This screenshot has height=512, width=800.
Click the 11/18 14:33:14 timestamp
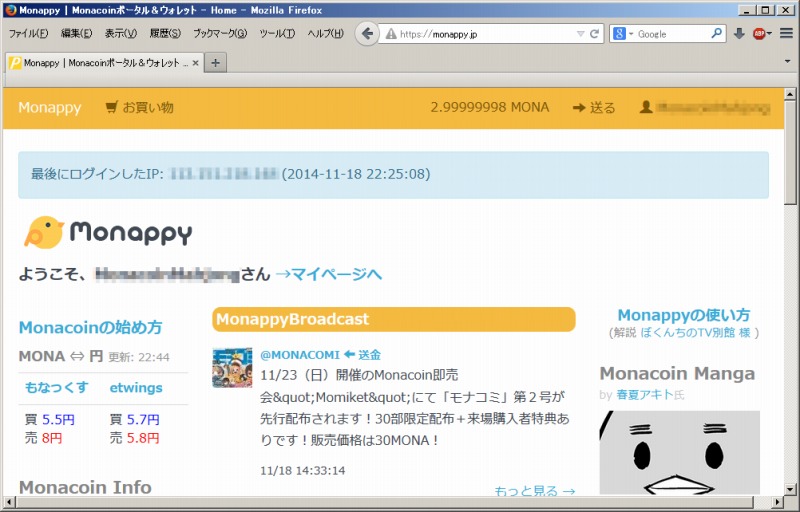[303, 470]
